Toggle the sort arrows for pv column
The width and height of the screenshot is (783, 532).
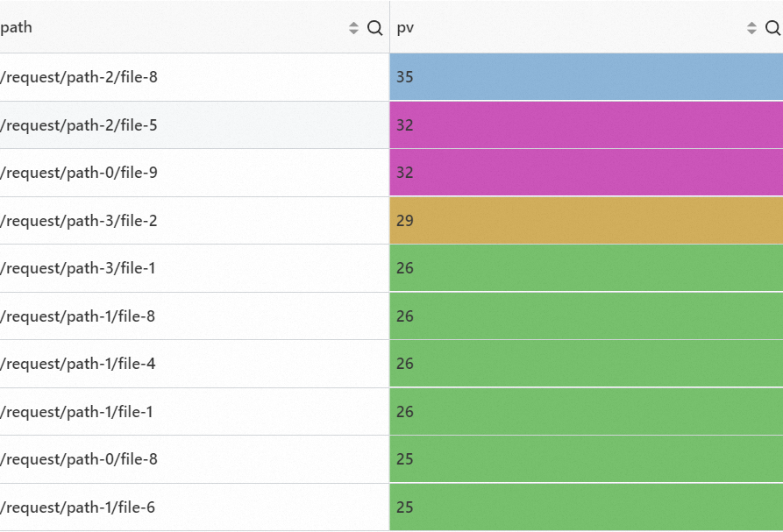[751, 28]
